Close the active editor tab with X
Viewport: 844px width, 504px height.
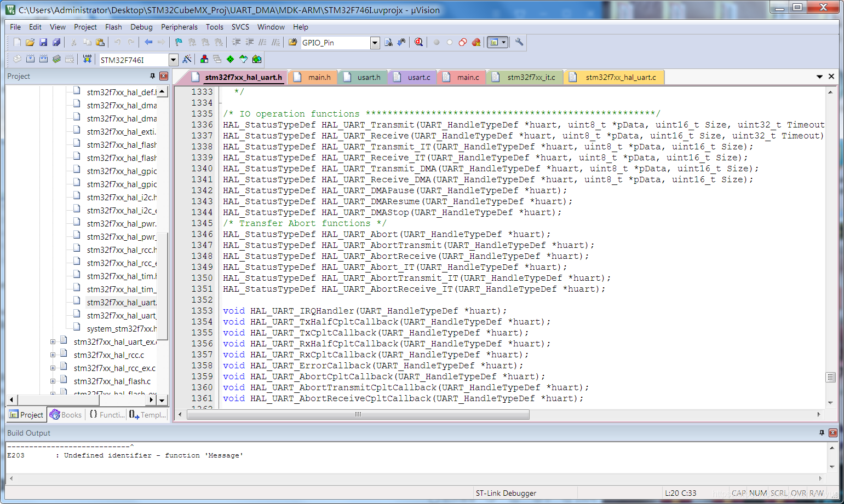pos(831,77)
